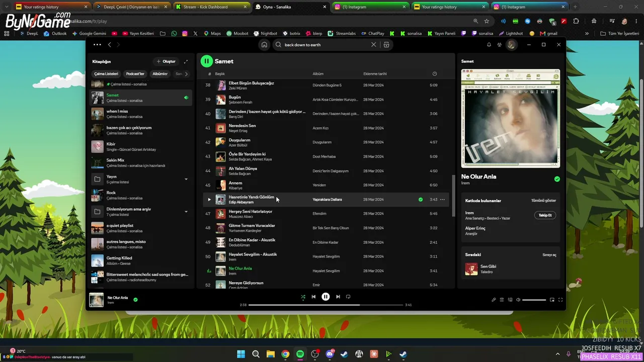Open the mini player

552,300
